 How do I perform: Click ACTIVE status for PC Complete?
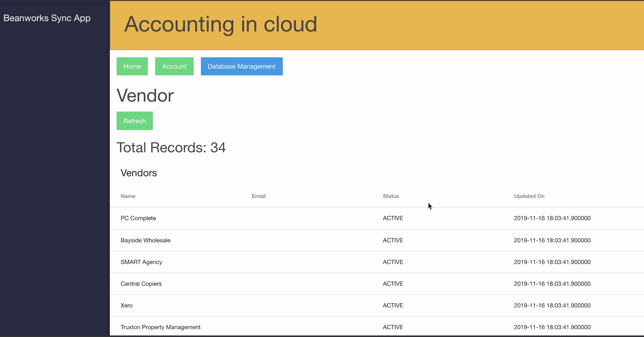[x=393, y=218]
